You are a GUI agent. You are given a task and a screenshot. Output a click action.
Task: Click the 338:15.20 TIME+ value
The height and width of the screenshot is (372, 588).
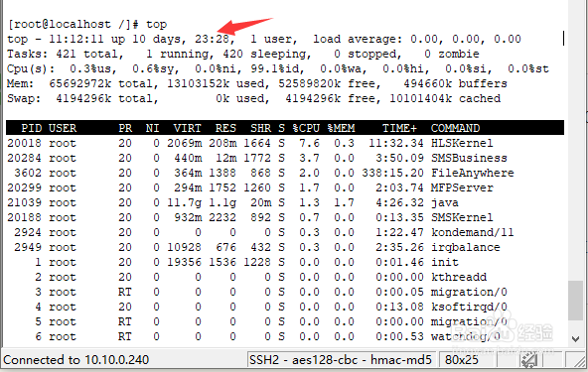click(392, 173)
